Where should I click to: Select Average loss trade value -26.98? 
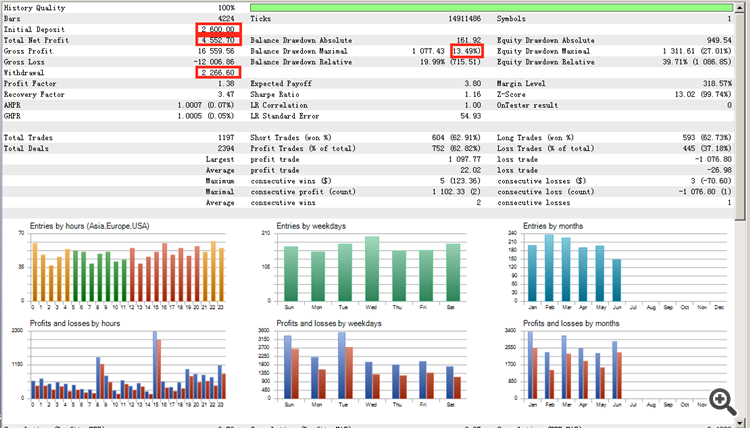[x=719, y=170]
